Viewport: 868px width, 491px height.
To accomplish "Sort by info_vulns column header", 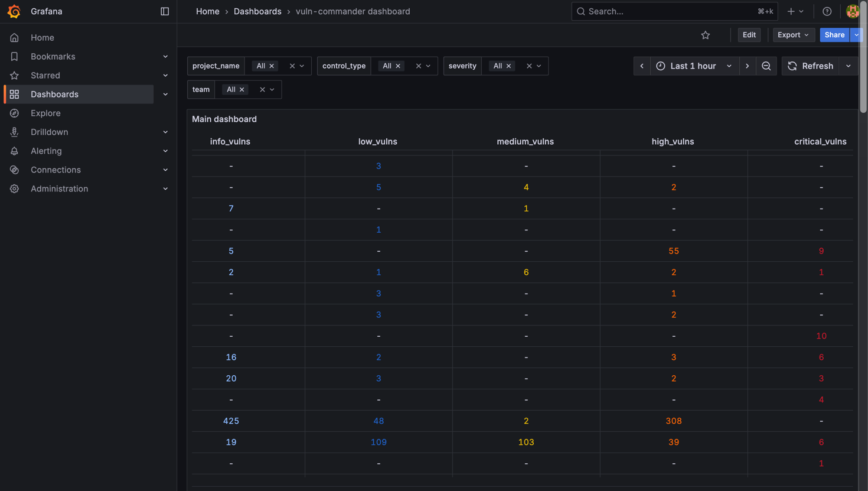I will [x=230, y=142].
